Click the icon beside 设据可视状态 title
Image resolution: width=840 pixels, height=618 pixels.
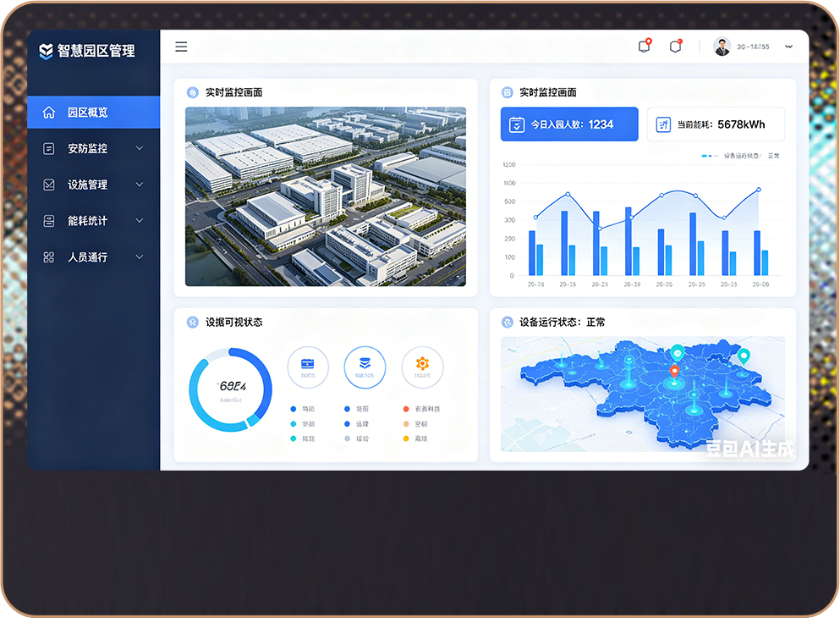tap(192, 323)
